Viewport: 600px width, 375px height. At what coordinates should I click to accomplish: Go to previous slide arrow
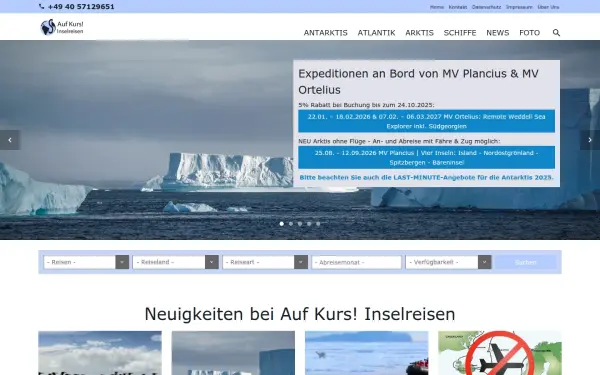10,140
